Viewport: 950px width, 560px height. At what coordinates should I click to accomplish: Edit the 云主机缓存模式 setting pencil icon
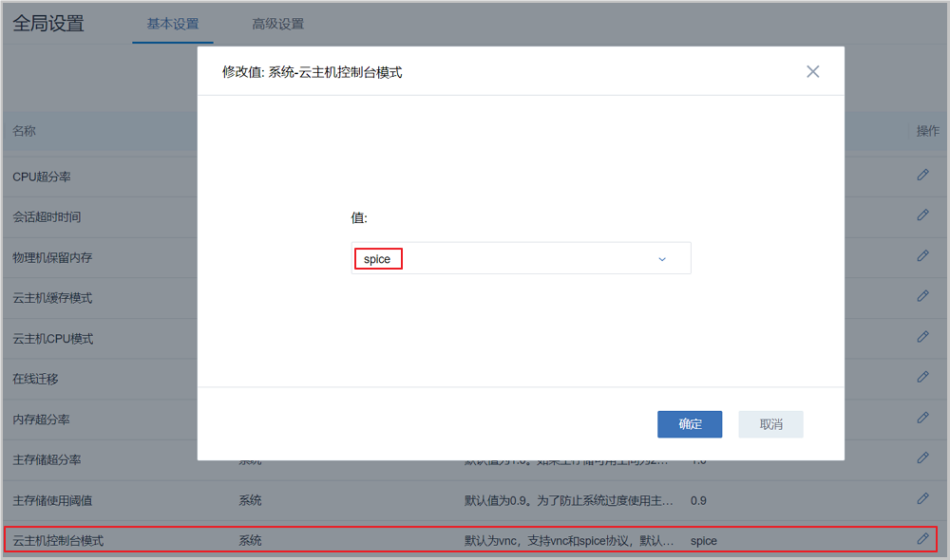click(922, 296)
